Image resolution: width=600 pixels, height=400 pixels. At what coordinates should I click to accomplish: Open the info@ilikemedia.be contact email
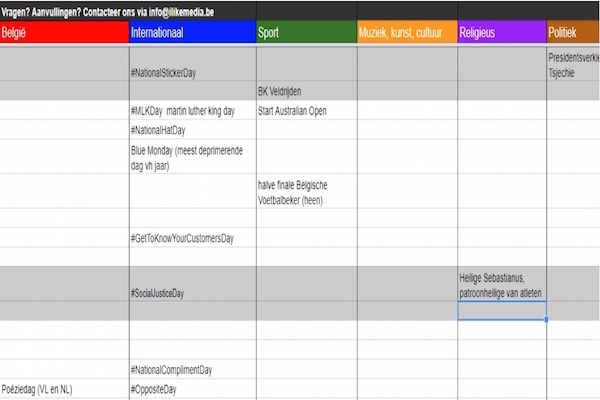tap(181, 12)
